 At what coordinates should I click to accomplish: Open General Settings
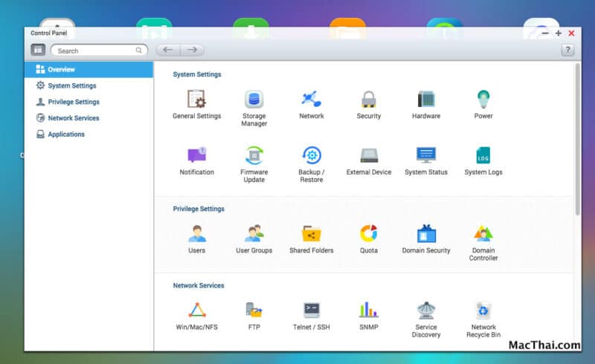pos(196,100)
